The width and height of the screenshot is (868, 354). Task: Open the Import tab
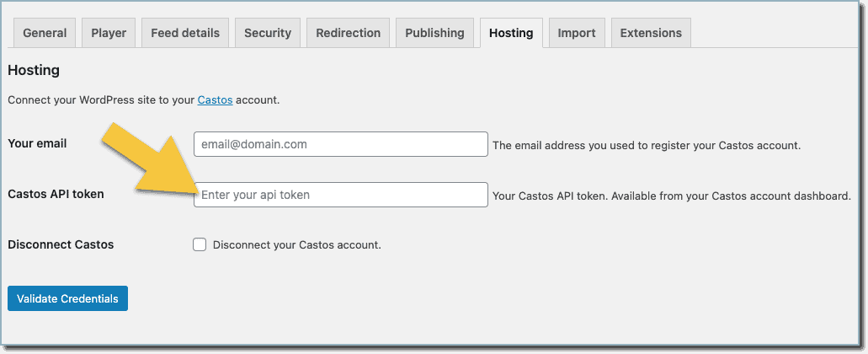point(576,33)
